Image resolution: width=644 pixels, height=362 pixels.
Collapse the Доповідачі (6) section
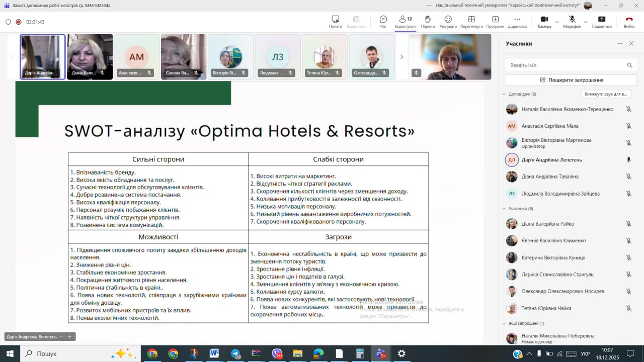(x=504, y=94)
